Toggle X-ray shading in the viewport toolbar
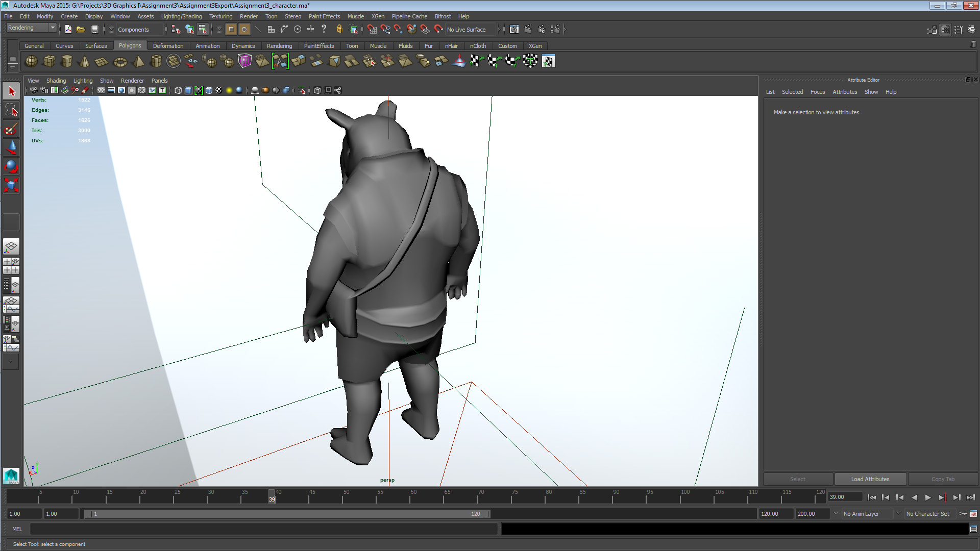Screen dimensions: 980x551 tap(276, 90)
